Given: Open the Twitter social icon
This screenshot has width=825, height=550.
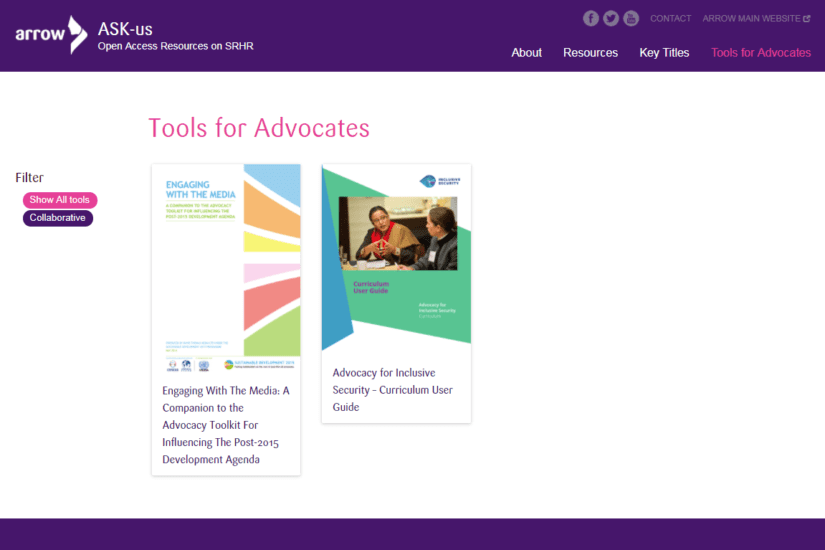Looking at the screenshot, I should (611, 18).
